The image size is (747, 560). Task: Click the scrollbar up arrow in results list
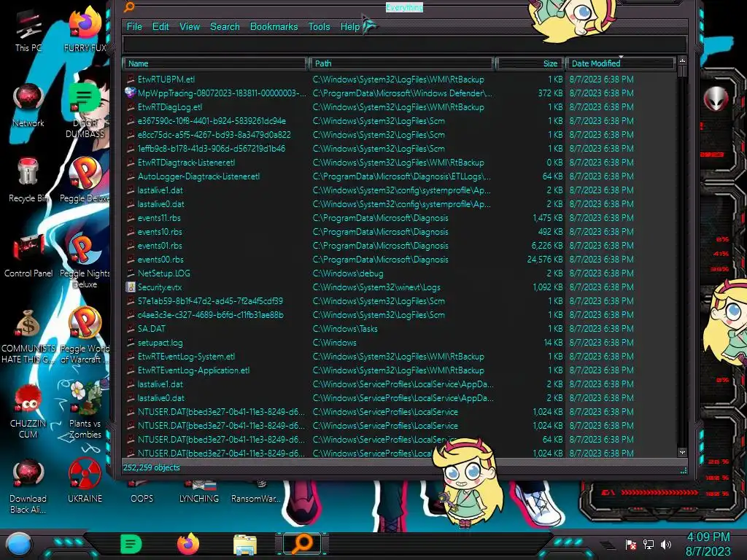coord(682,61)
